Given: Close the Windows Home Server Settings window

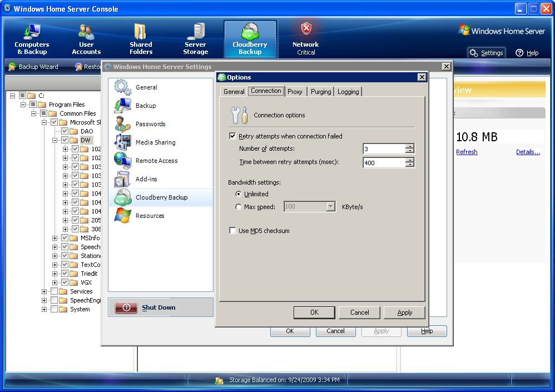Looking at the screenshot, I should click(x=447, y=67).
